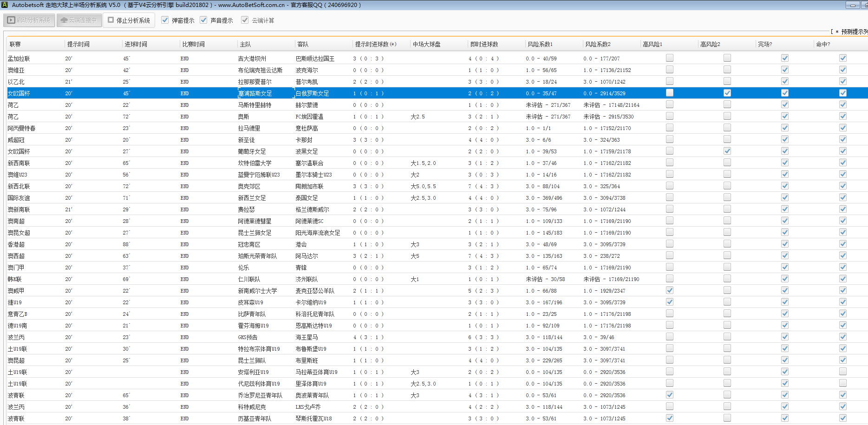Sort by the 联赛 column header

click(x=15, y=44)
